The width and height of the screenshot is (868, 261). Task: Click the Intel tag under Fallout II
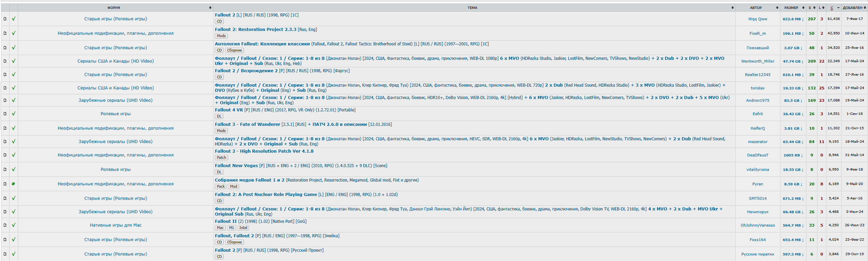243,228
